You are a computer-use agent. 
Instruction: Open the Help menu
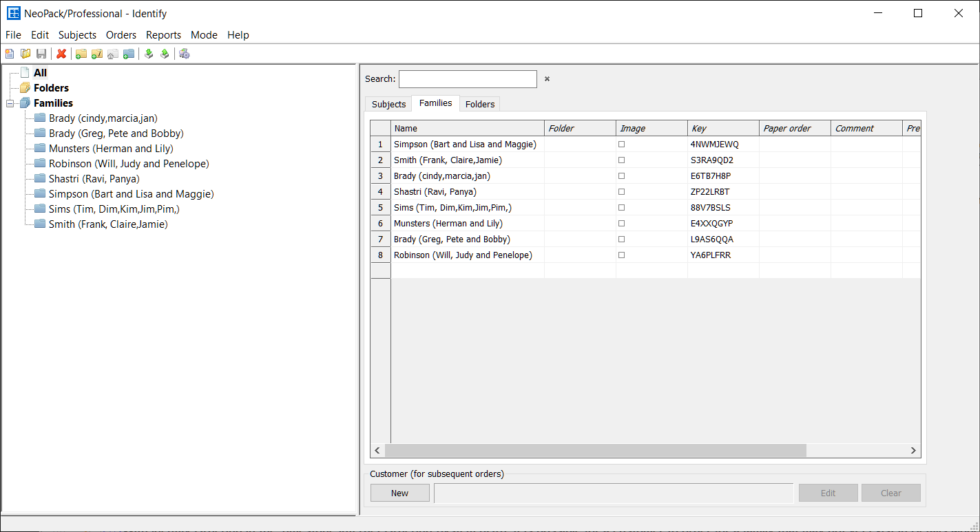point(238,35)
